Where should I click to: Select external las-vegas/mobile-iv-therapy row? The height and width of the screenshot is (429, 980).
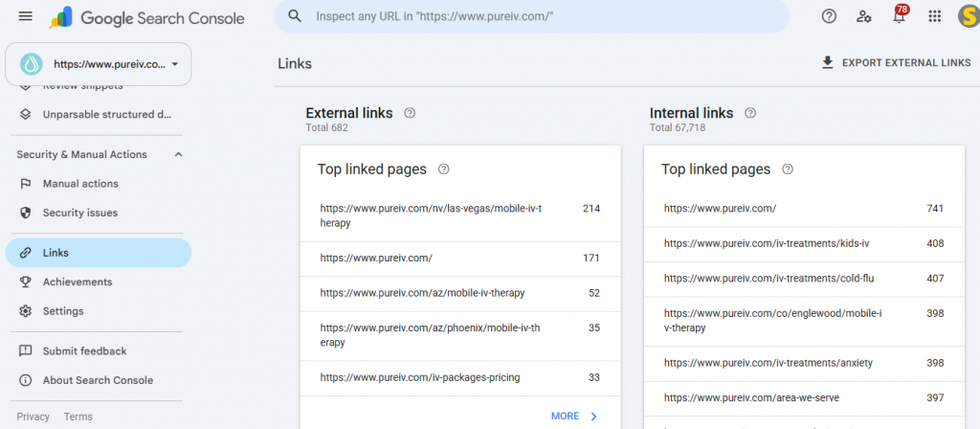(460, 215)
